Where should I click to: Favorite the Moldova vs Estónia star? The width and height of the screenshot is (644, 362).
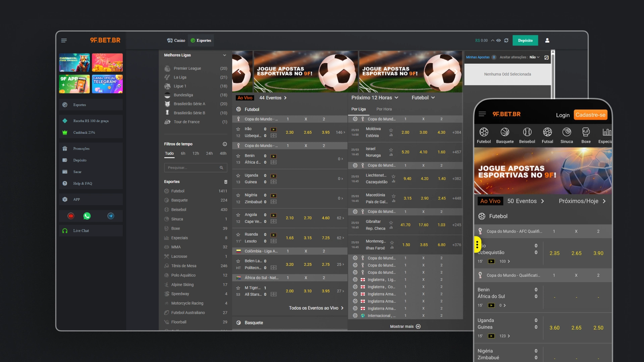tap(391, 130)
